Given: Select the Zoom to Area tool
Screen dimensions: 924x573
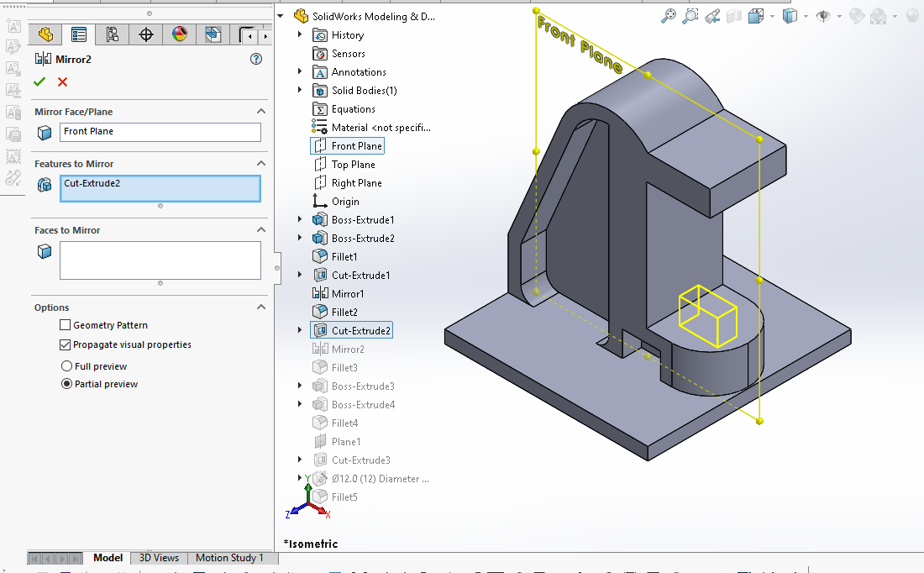Looking at the screenshot, I should pyautogui.click(x=690, y=16).
